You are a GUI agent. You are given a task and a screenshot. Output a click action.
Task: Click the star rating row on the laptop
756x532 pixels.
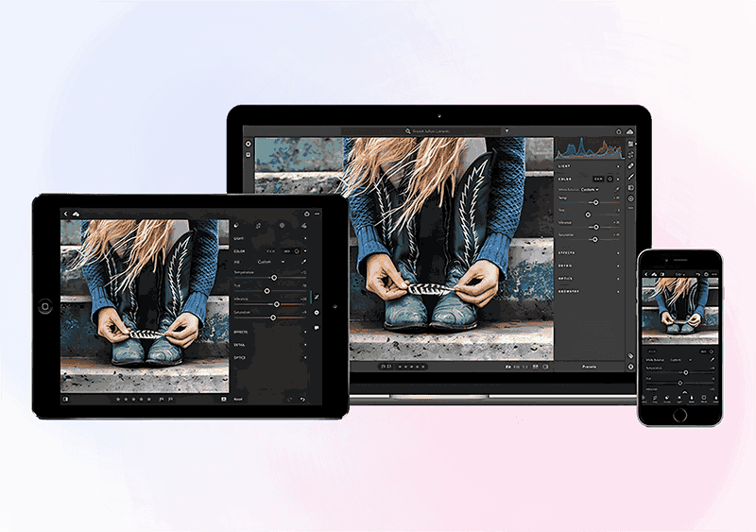(411, 367)
